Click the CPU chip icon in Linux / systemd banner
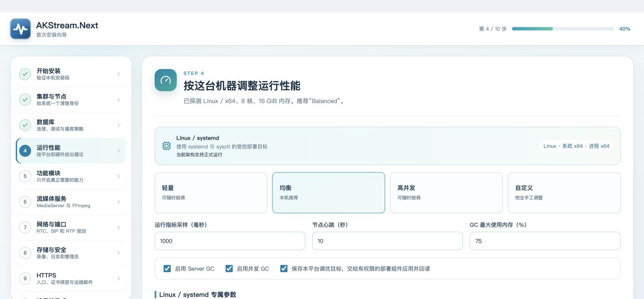Screen dimensions: 644x299 click(167, 146)
